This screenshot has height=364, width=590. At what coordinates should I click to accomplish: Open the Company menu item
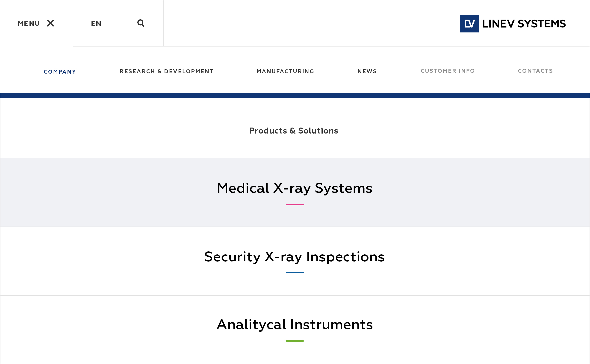(60, 72)
